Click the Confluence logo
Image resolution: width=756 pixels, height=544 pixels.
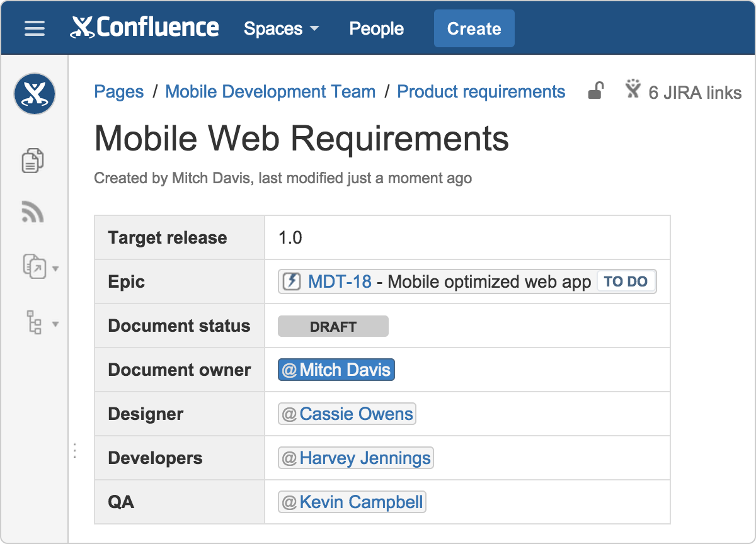144,28
